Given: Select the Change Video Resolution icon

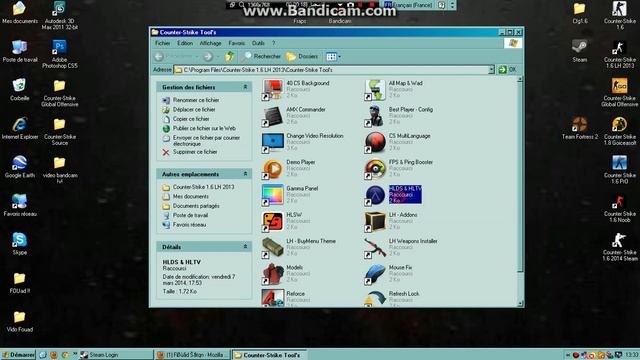Looking at the screenshot, I should click(x=273, y=142).
